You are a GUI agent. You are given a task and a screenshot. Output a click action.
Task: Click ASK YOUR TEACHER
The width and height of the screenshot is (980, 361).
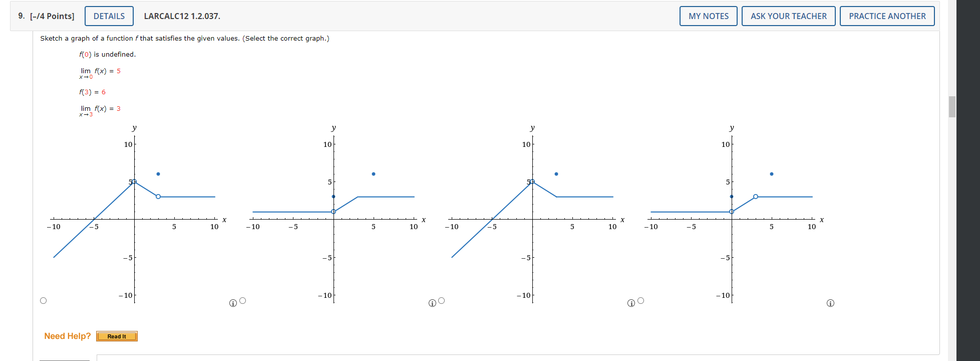click(788, 16)
